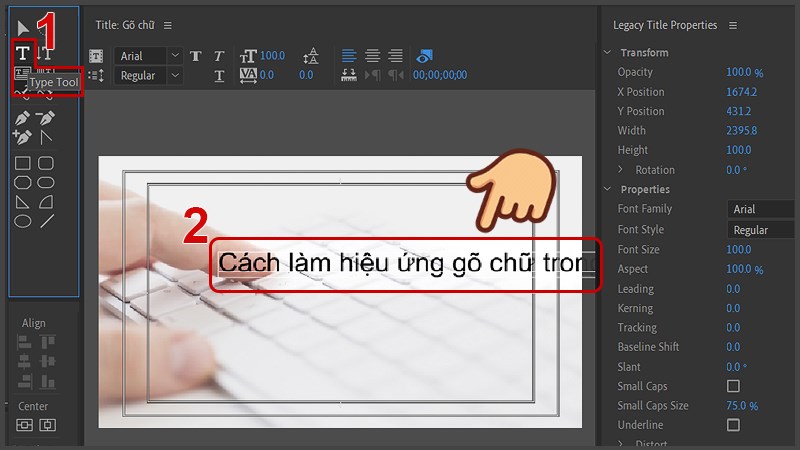The image size is (800, 450).
Task: Click Baseline Shift value 0.0
Action: [x=733, y=347]
